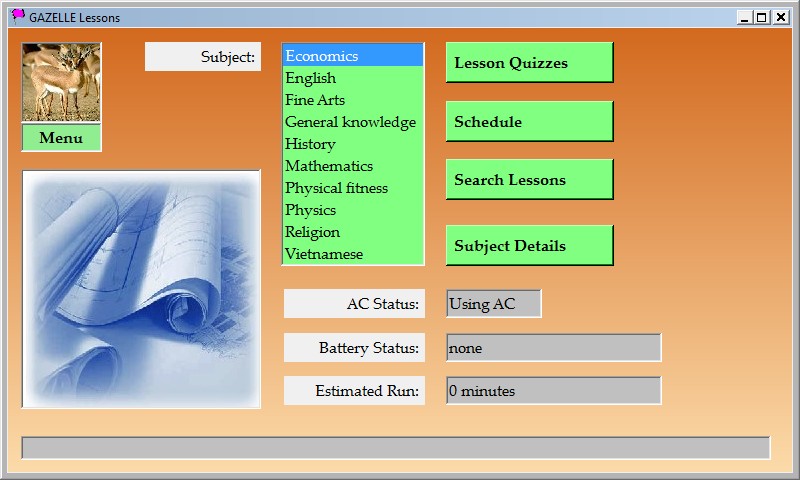The width and height of the screenshot is (800, 480).
Task: Click the AC Status: label
Action: (354, 304)
